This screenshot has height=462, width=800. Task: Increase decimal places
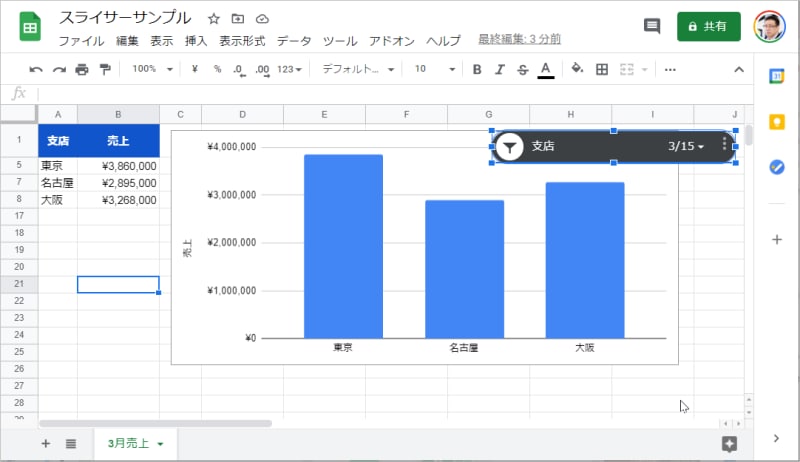coord(262,70)
